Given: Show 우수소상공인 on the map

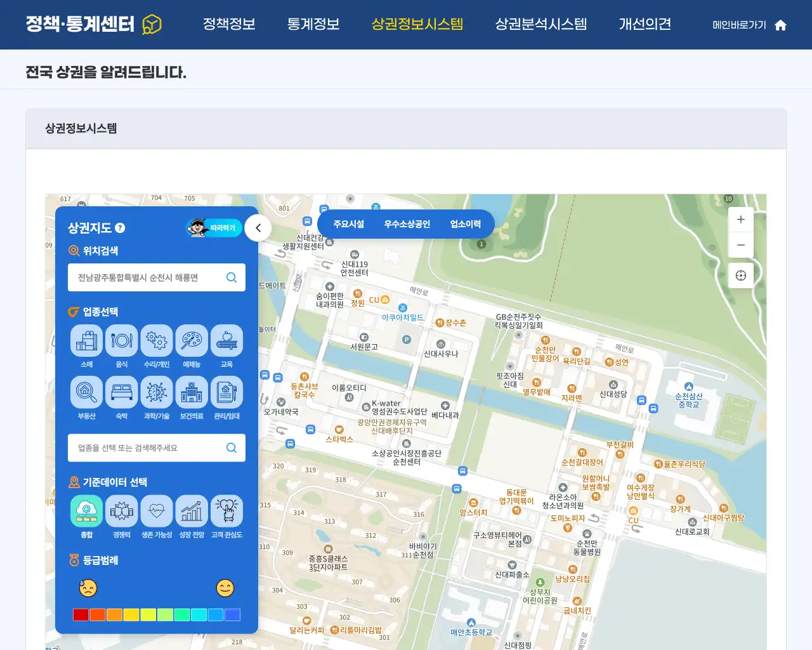Looking at the screenshot, I should point(407,224).
